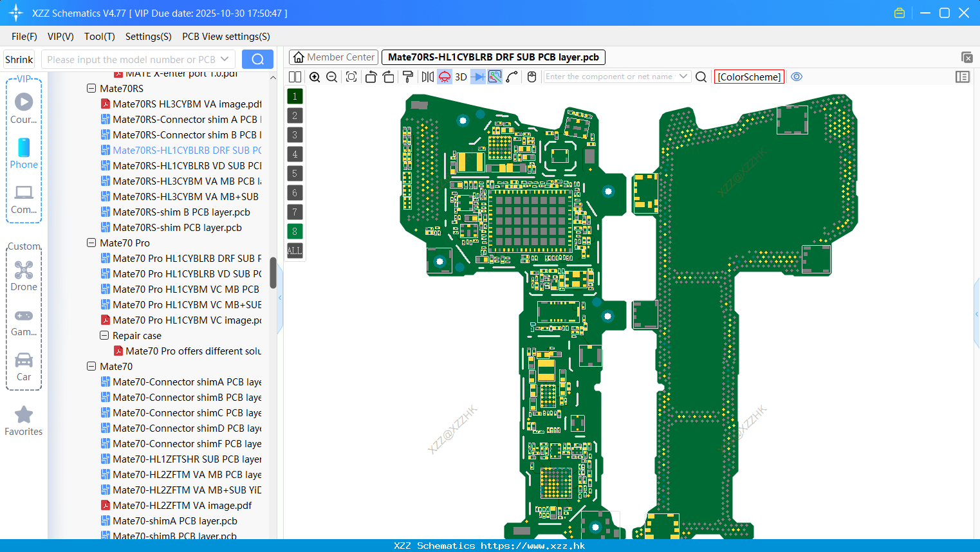The height and width of the screenshot is (552, 980).
Task: Select the Game console category icon
Action: pos(24,322)
